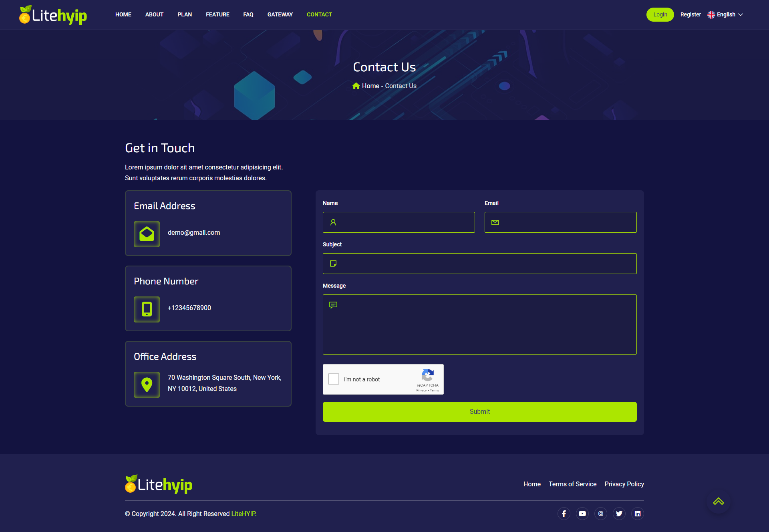Image resolution: width=769 pixels, height=532 pixels.
Task: Enable reCAPTCHA verification checkbox
Action: [x=334, y=379]
